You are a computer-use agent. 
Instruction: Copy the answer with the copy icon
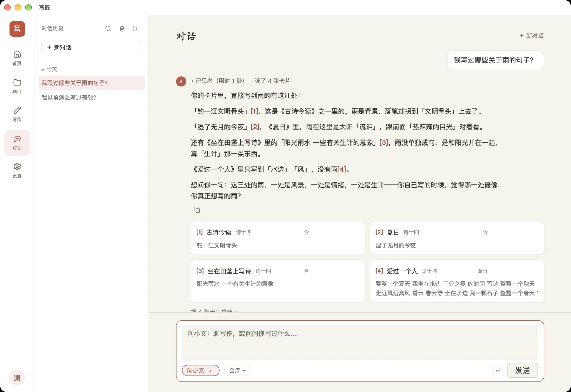click(x=197, y=210)
